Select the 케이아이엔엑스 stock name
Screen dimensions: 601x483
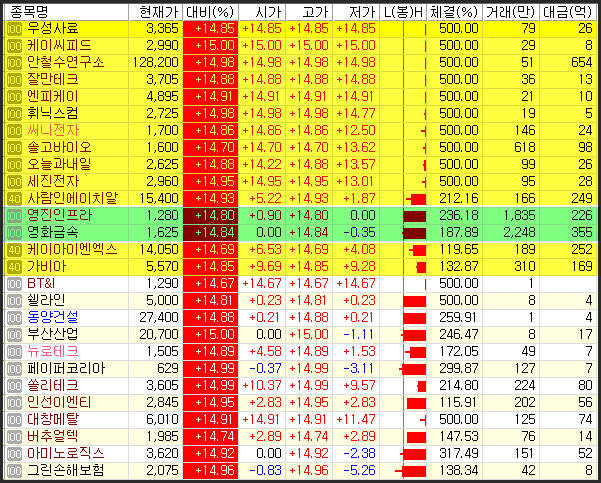coord(72,250)
